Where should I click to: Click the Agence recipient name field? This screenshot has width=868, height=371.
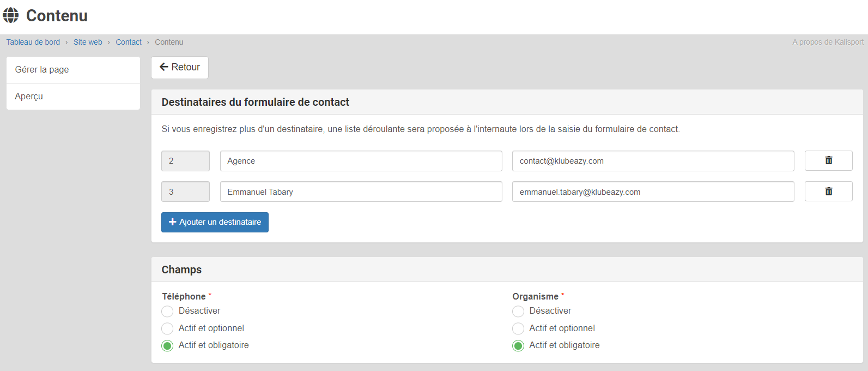(x=361, y=161)
